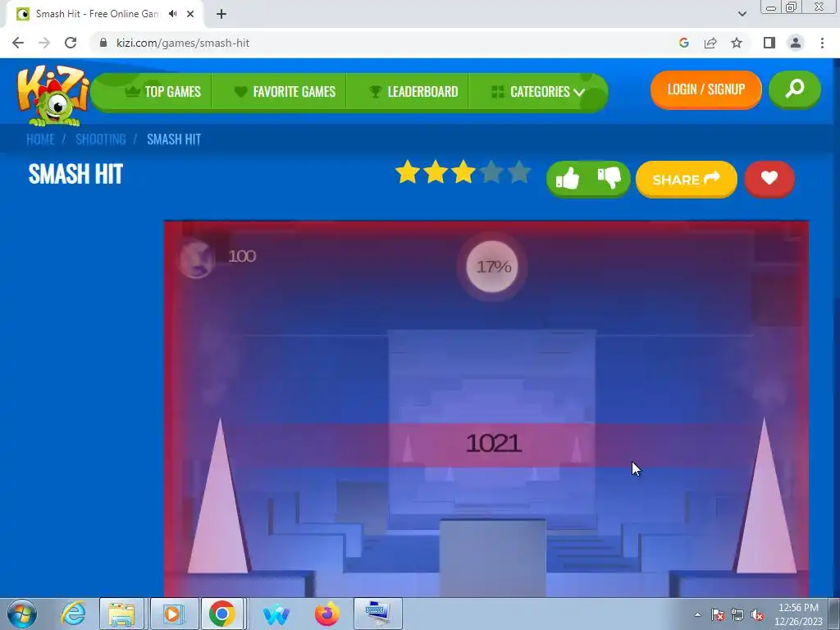Open Firefox from the taskbar

[327, 614]
